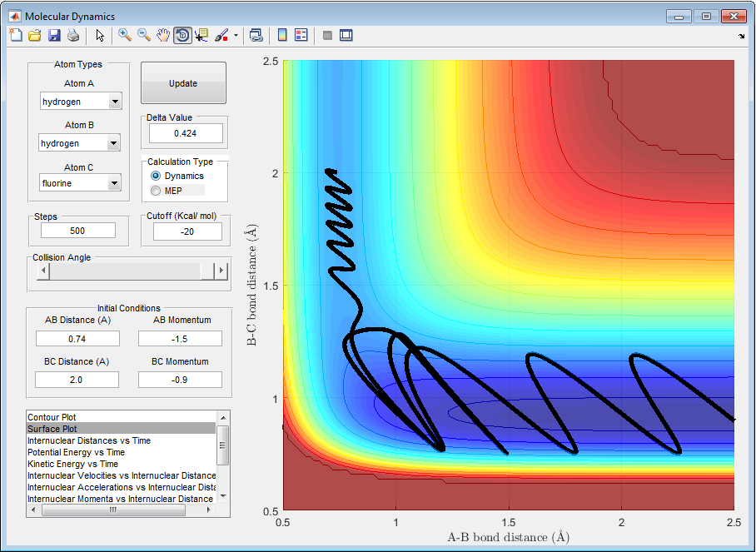Viewport: 756px width, 552px height.
Task: Open file using the folder icon
Action: [x=35, y=35]
